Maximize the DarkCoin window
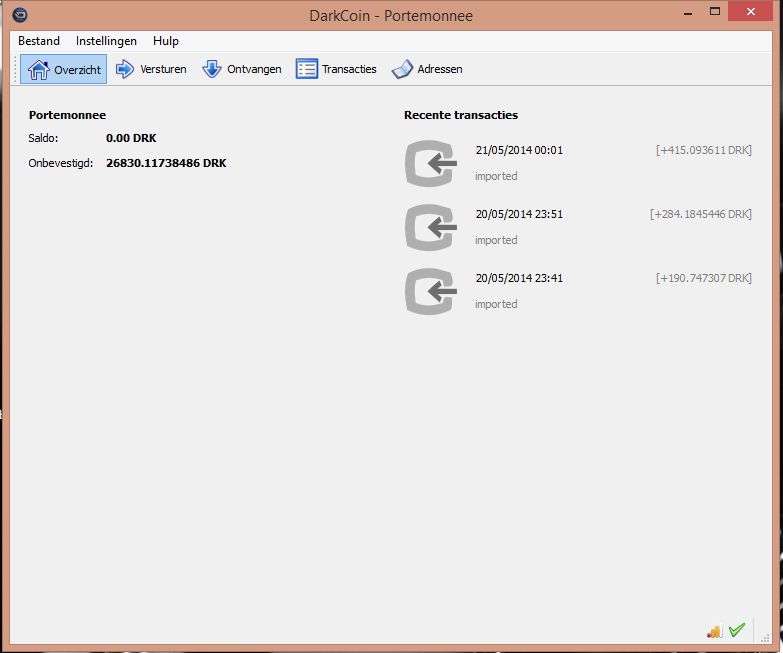The image size is (783, 653). tap(715, 11)
